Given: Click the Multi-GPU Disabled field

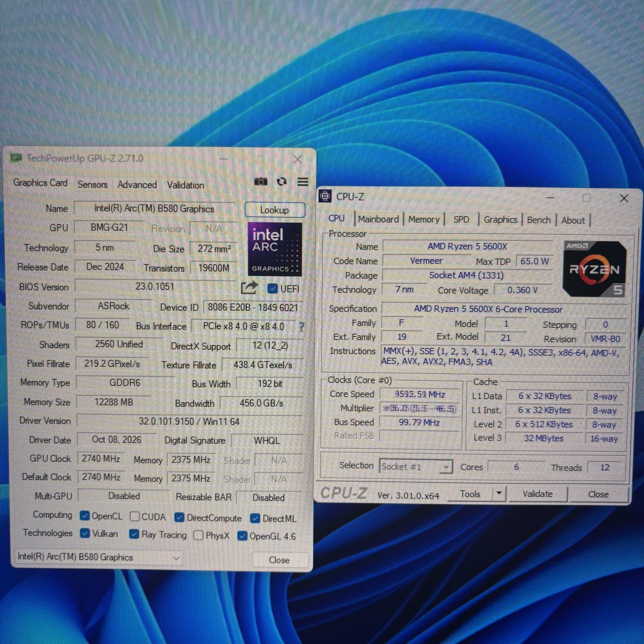Looking at the screenshot, I should [x=124, y=496].
